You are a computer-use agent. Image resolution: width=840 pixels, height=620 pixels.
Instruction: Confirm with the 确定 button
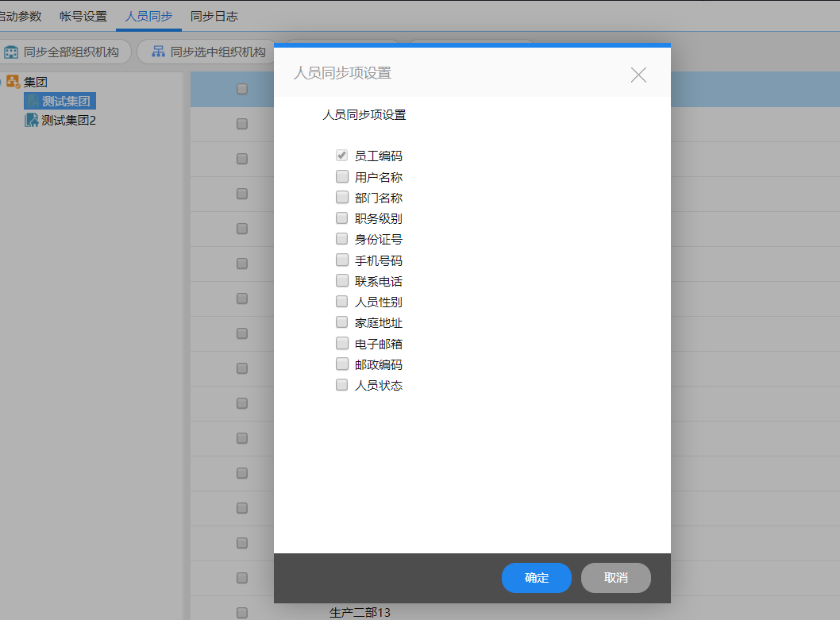[x=536, y=578]
